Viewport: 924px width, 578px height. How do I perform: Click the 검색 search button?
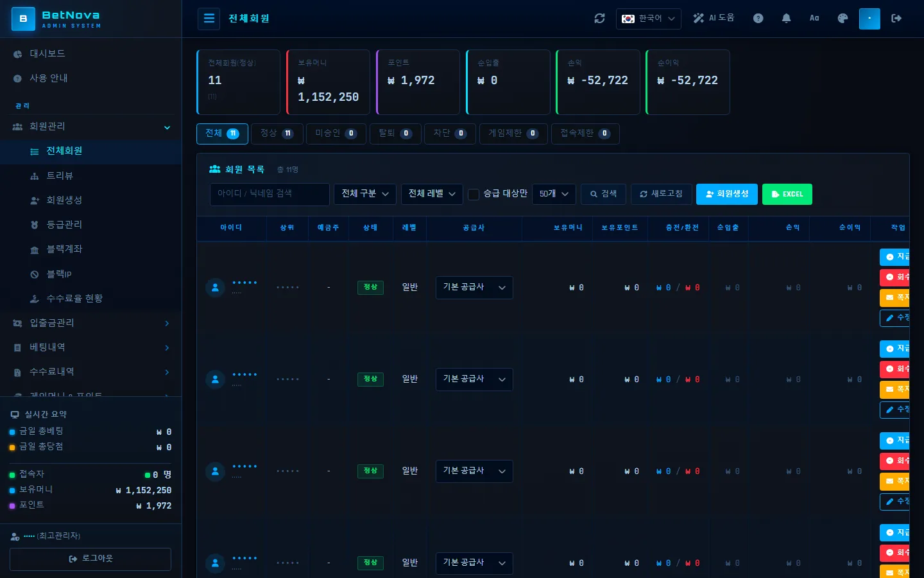[603, 194]
